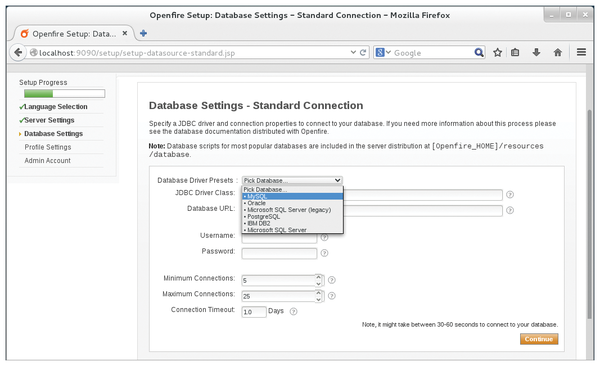Click the Password input field
600x366 pixels.
click(279, 253)
